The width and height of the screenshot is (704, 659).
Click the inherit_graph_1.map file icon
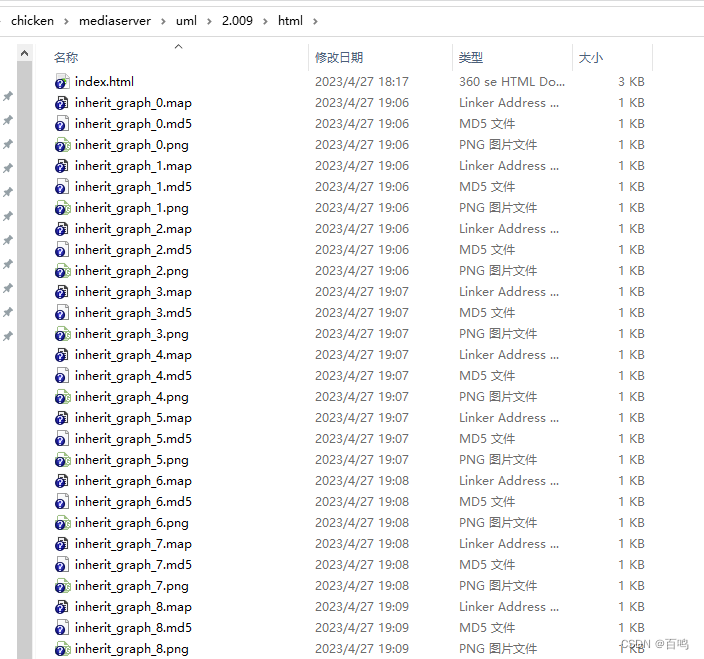coord(62,166)
